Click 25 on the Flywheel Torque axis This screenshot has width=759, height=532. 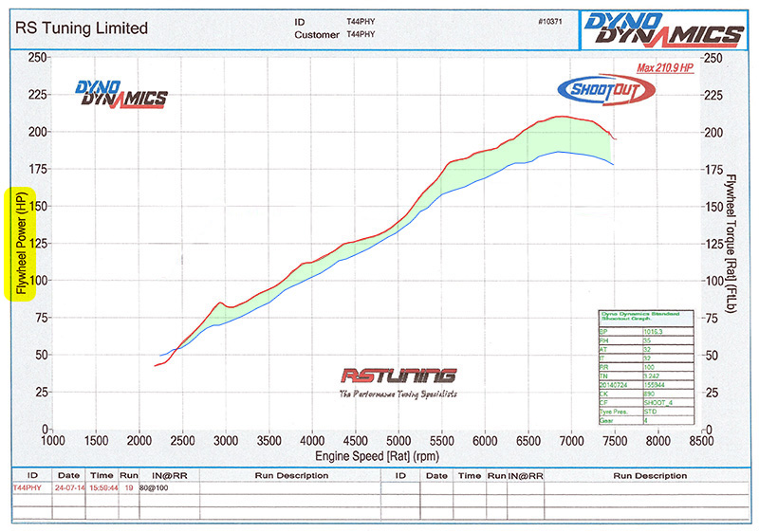point(711,393)
